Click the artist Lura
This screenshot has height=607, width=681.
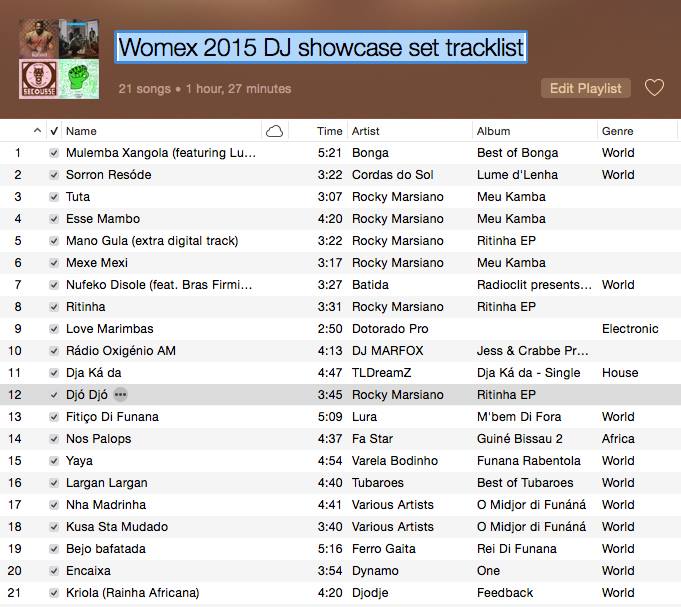[x=364, y=417]
